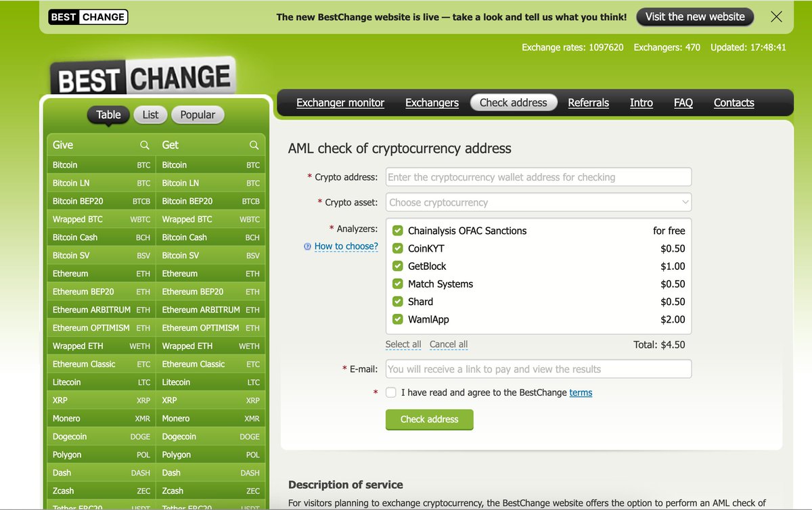
Task: Uncheck the CoinKYT analyzer
Action: tap(398, 248)
